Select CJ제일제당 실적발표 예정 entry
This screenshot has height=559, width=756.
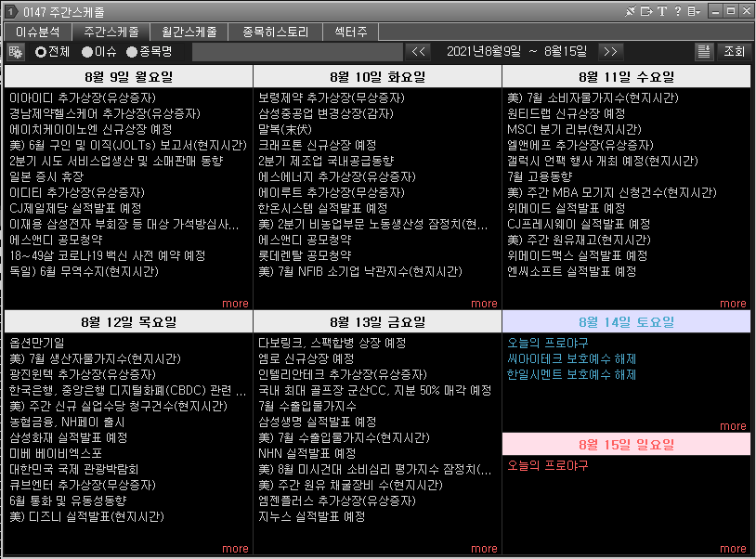pyautogui.click(x=75, y=208)
